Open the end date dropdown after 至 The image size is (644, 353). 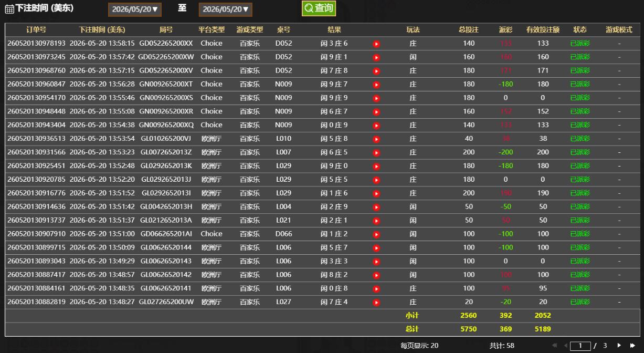point(226,9)
